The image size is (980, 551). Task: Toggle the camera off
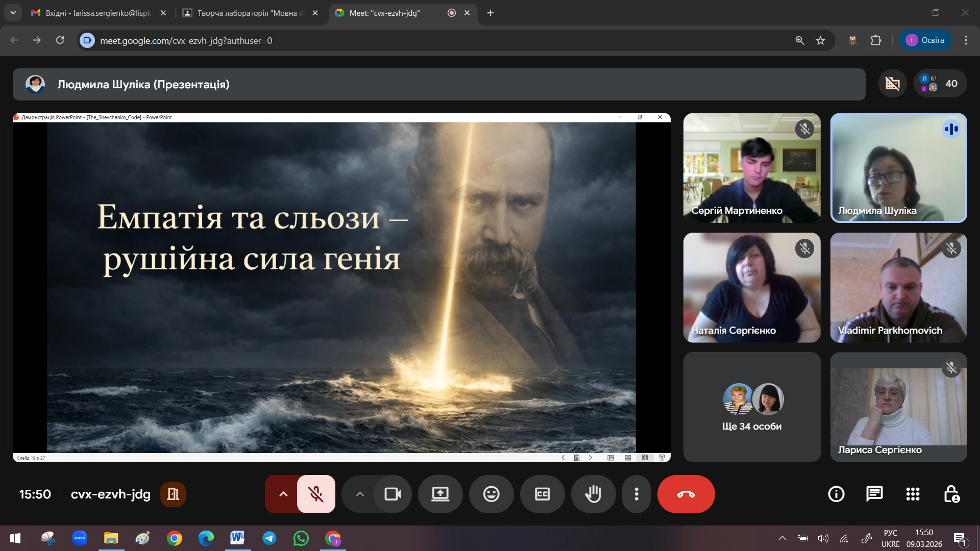pyautogui.click(x=393, y=494)
